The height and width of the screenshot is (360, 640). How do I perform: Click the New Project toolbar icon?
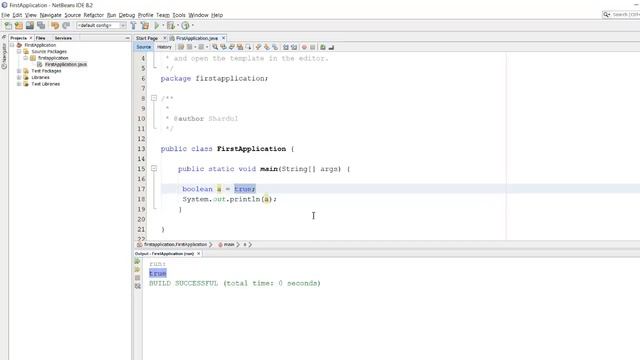click(19, 25)
